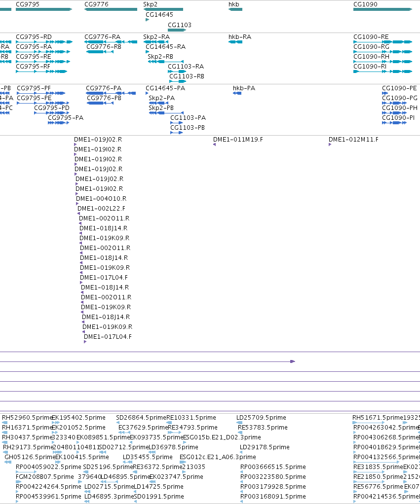Open transcript CG1090-RG

(372, 47)
